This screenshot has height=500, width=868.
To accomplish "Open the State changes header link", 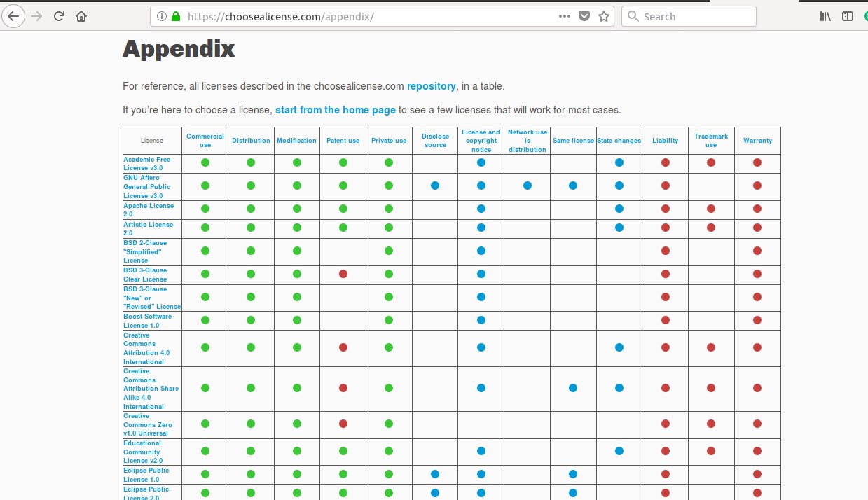I will click(x=619, y=141).
